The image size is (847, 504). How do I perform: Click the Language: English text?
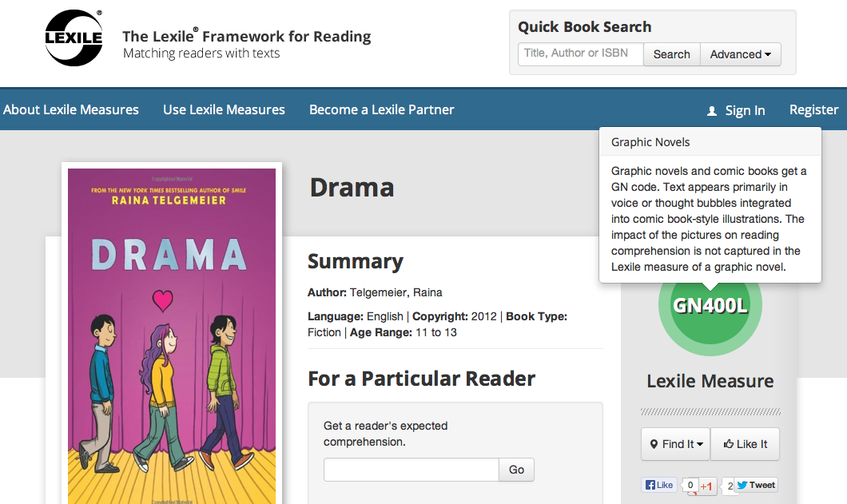356,316
